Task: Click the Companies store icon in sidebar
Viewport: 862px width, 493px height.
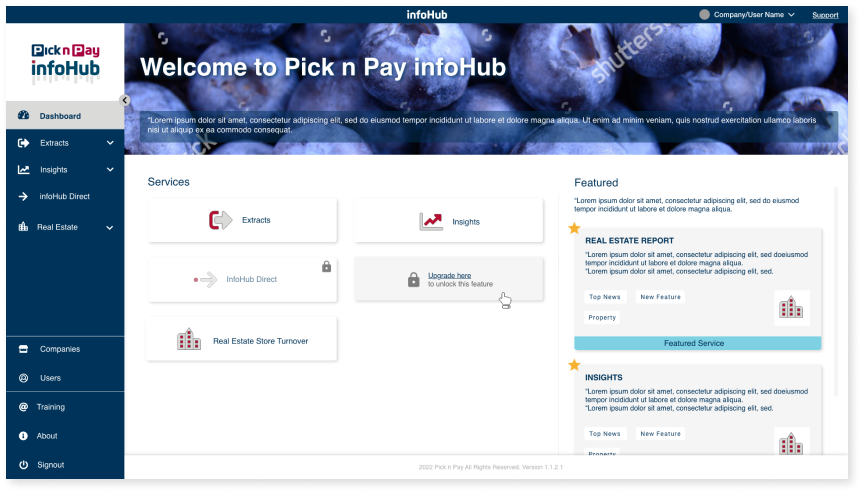Action: pyautogui.click(x=23, y=349)
